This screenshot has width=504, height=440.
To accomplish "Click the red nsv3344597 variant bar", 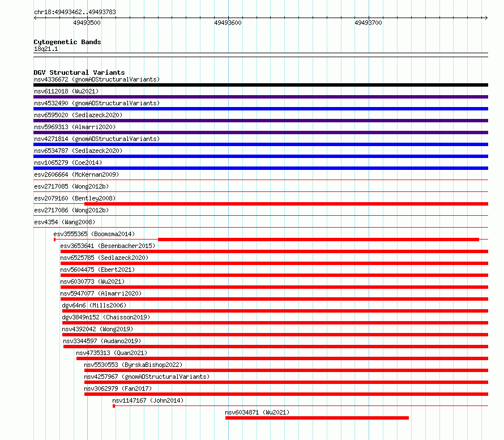I will click(276, 347).
